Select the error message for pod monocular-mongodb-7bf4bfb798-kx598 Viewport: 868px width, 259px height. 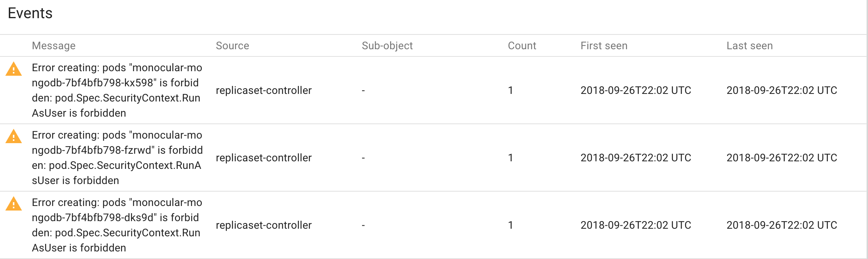click(117, 90)
